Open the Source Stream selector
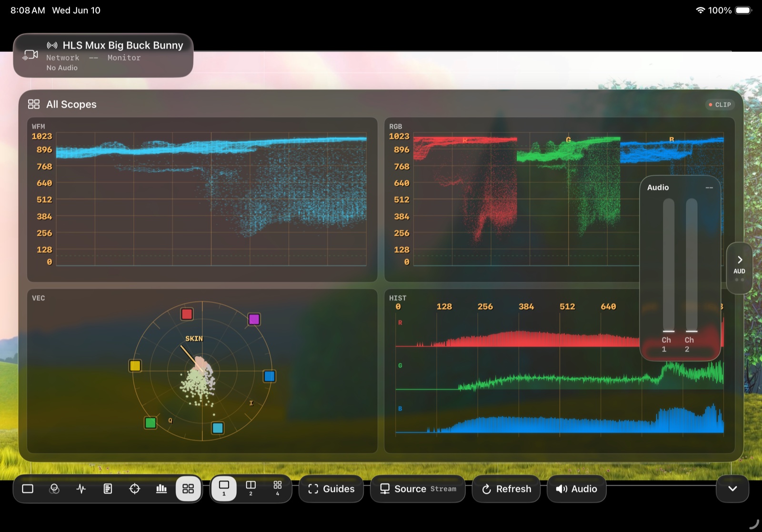The width and height of the screenshot is (762, 532). pos(418,489)
